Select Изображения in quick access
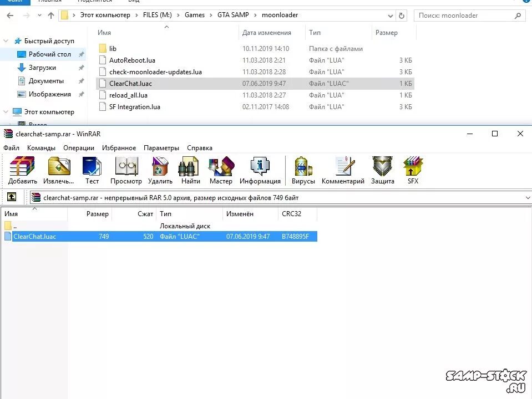Screen dimensions: 532x399 pos(43,94)
